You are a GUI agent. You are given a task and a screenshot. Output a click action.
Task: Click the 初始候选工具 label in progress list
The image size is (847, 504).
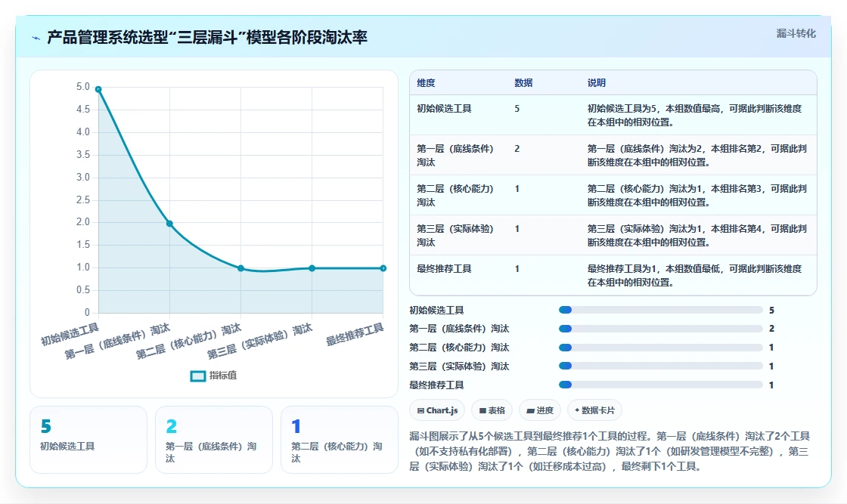[x=436, y=311]
